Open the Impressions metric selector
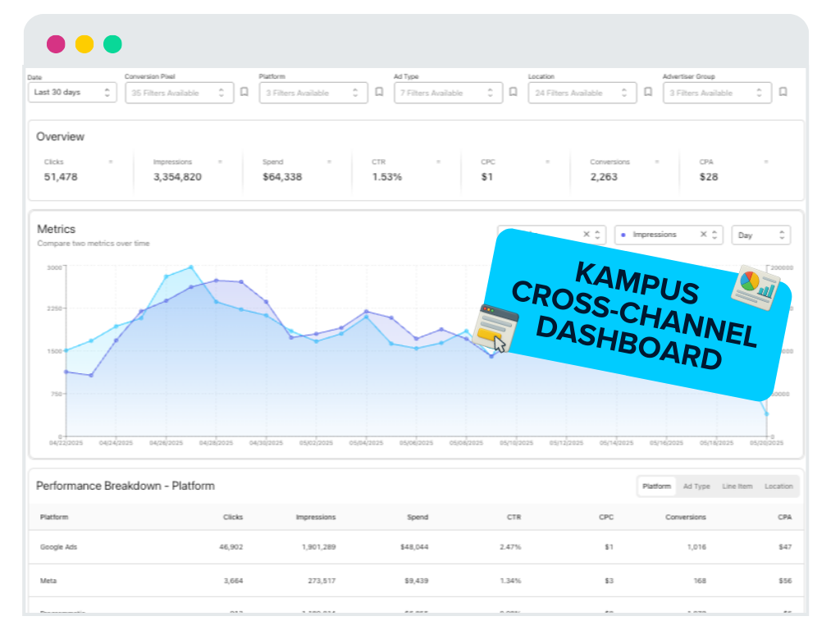This screenshot has width=840, height=630. coord(669,235)
